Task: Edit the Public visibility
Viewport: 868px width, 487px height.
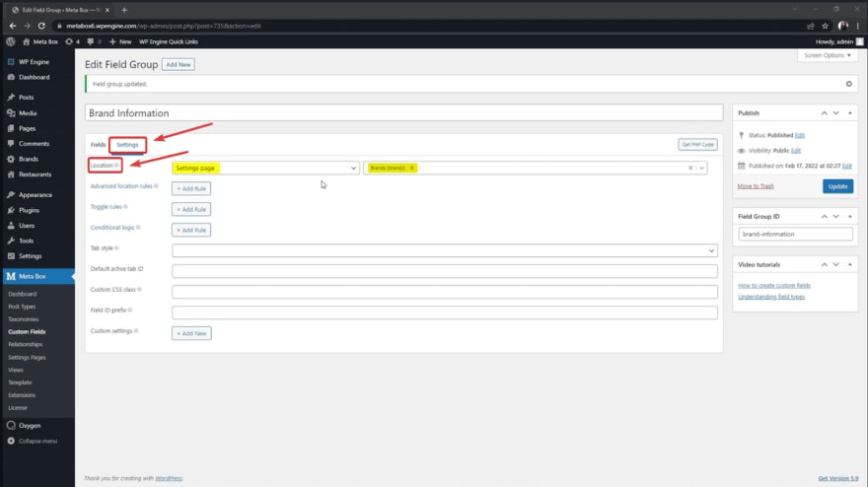Action: click(x=796, y=151)
